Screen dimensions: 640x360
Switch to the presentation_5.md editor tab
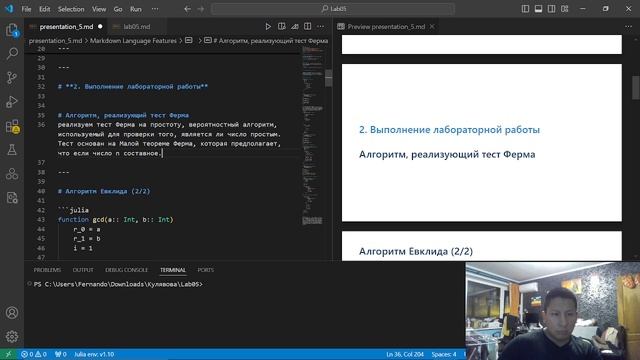point(66,27)
